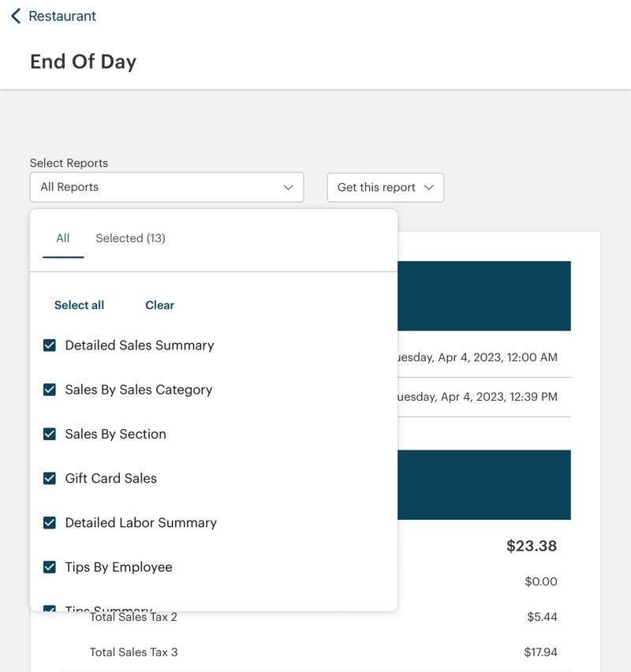Toggle the partially visible Tips Summary checkbox
This screenshot has height=672, width=631.
point(50,608)
